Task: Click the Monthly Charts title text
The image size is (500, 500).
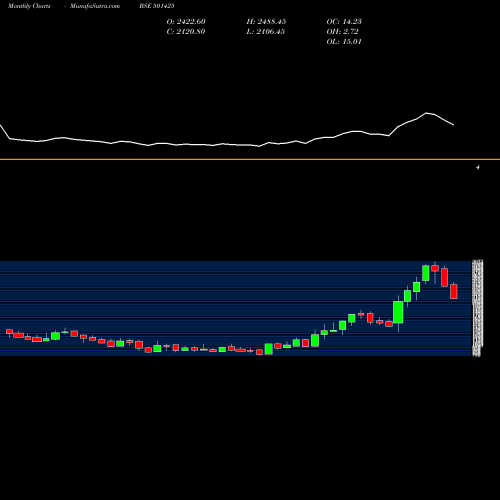Action: [x=29, y=6]
